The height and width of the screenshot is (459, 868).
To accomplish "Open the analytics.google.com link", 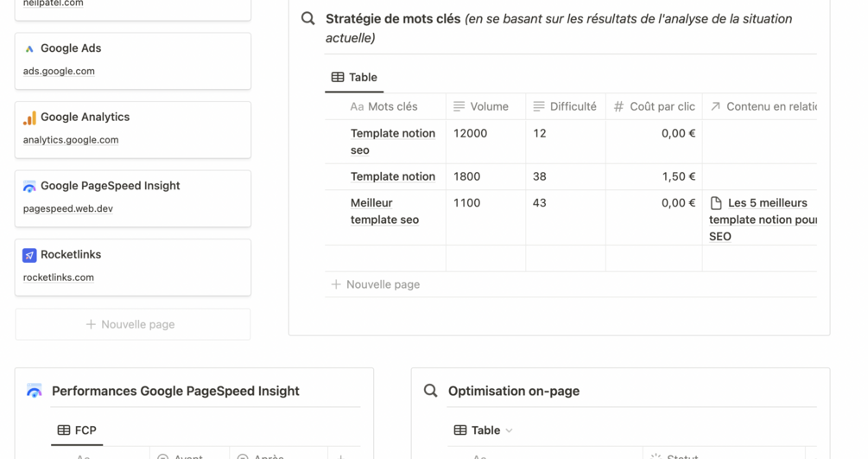I will pos(71,140).
